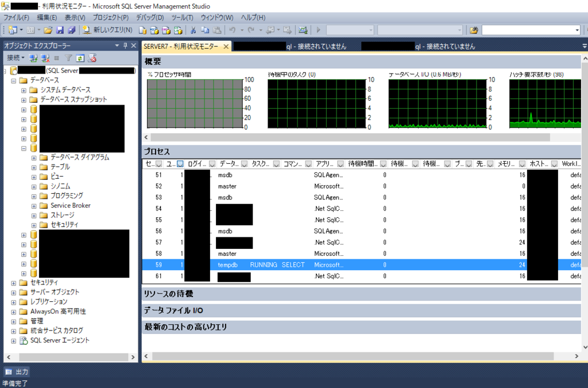Image resolution: width=588 pixels, height=388 pixels.
Task: Expand the SQL Server エージェント node
Action: [x=14, y=341]
